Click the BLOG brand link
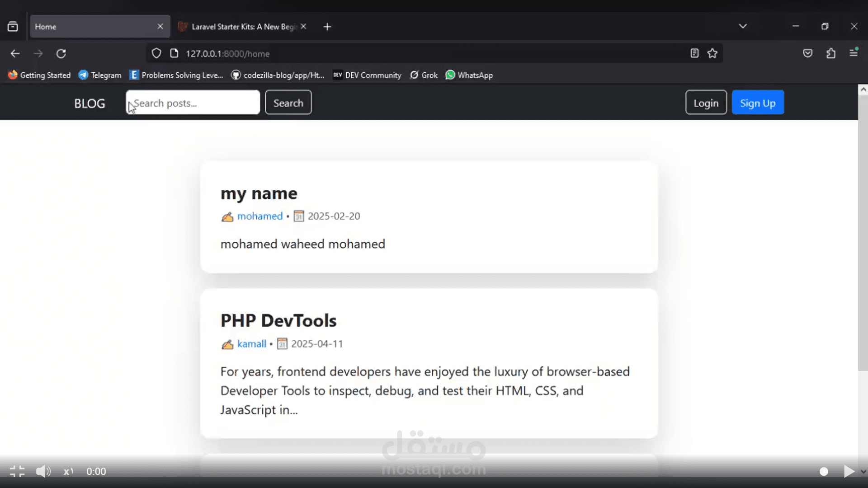 (90, 103)
